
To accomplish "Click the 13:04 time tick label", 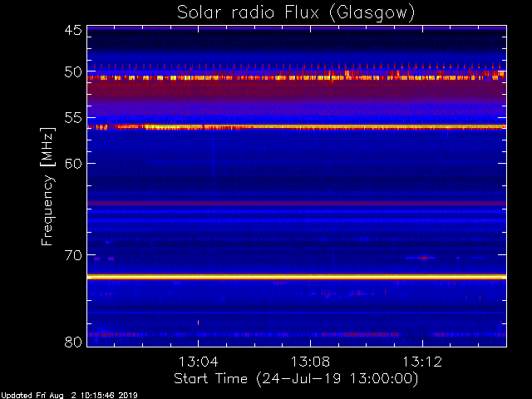I will click(x=198, y=362).
